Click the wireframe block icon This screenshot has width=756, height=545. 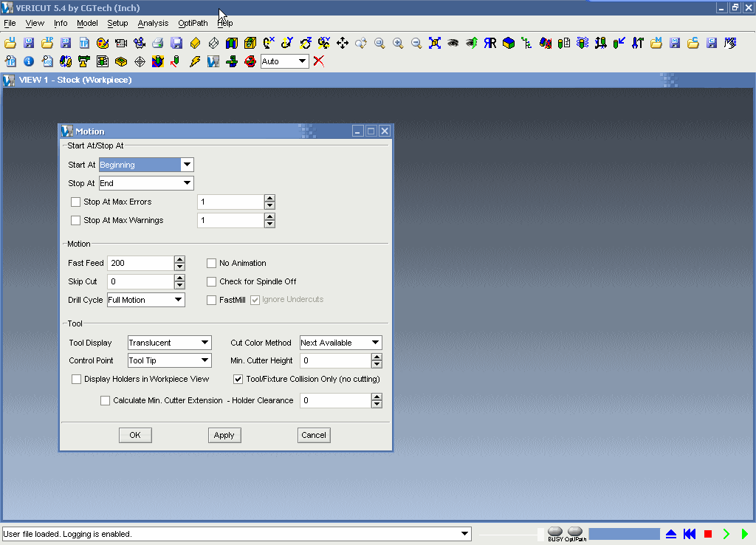point(213,43)
